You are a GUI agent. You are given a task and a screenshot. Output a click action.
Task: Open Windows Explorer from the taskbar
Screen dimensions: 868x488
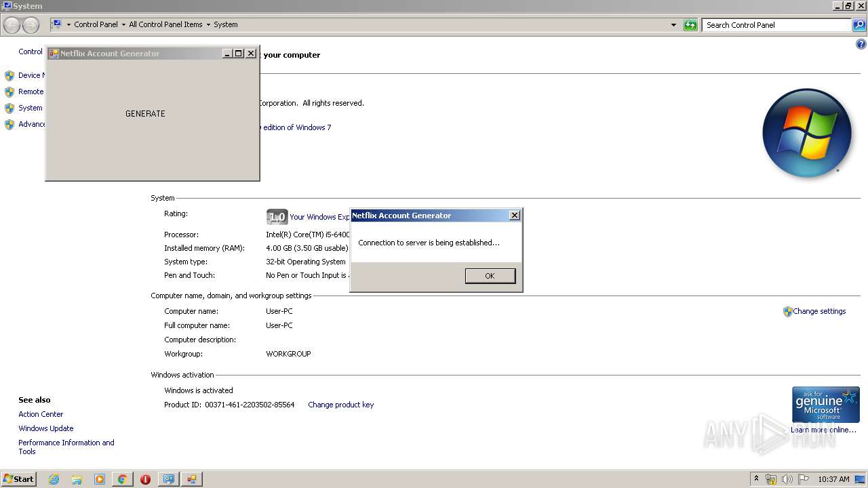point(77,479)
